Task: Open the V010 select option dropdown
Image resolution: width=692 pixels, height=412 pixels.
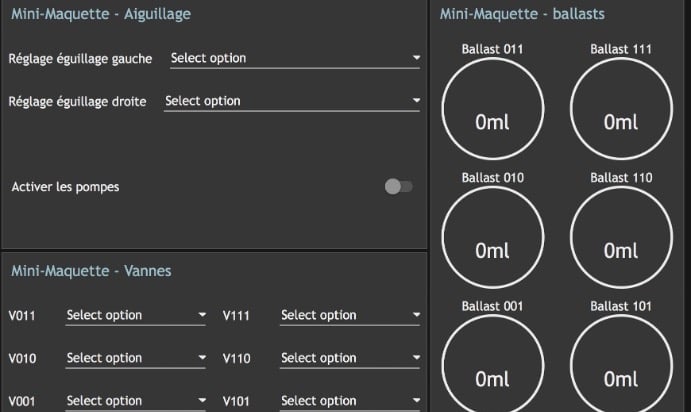Action: (x=136, y=358)
